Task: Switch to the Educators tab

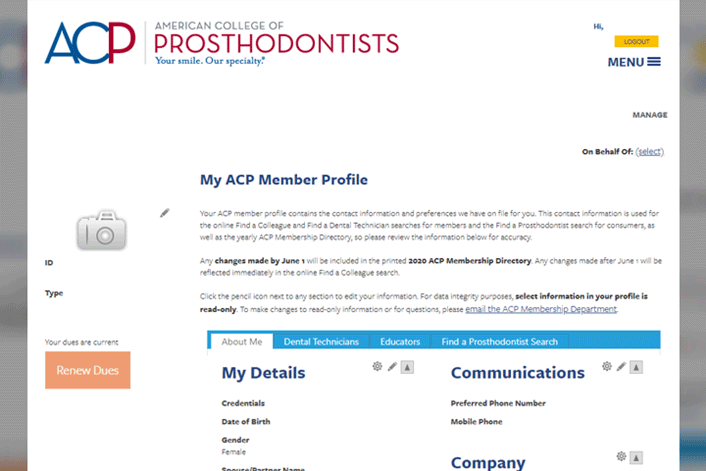Action: (x=400, y=342)
